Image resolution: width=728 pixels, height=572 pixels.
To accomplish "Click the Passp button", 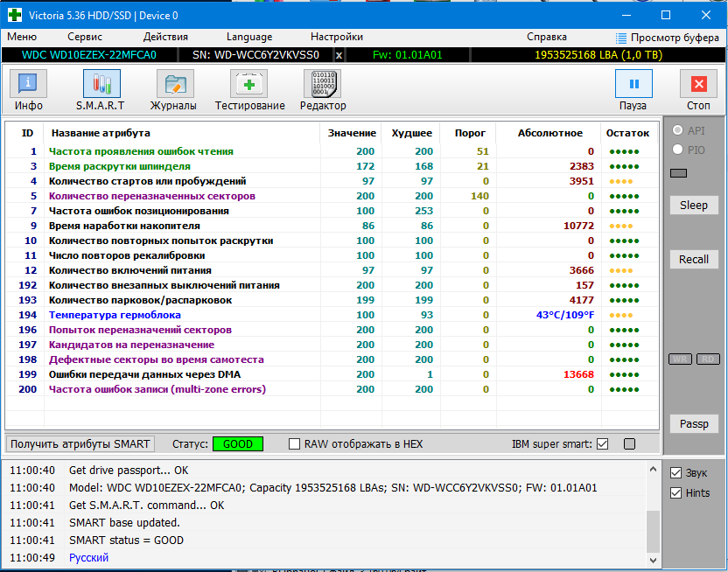I will (694, 424).
